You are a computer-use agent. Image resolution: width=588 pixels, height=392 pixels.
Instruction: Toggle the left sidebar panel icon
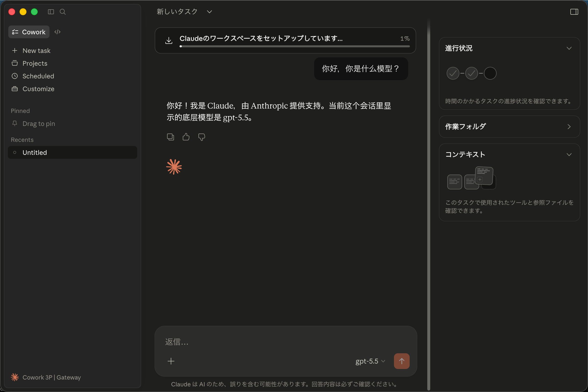point(51,12)
